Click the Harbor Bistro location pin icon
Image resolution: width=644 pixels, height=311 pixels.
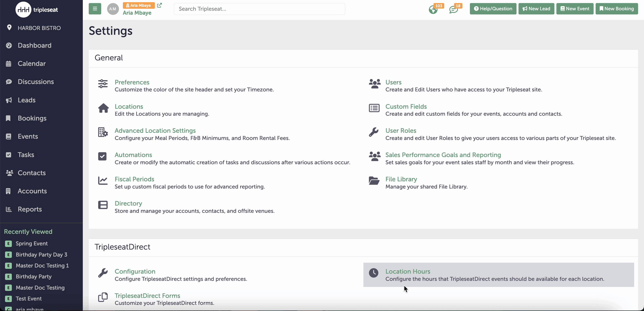click(x=9, y=28)
